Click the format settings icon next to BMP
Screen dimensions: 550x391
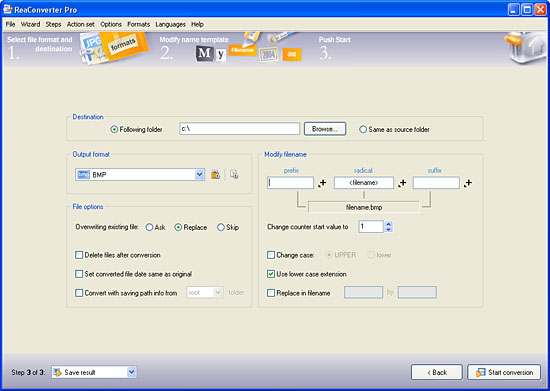pyautogui.click(x=215, y=175)
